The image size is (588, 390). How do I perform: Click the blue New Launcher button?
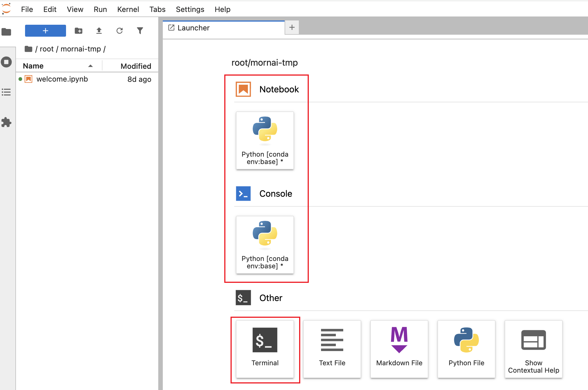[46, 31]
